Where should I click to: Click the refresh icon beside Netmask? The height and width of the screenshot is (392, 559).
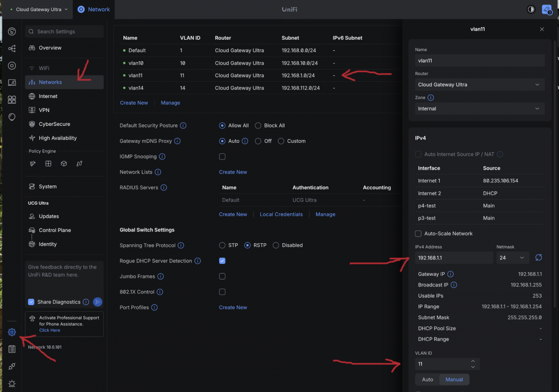[x=538, y=257]
